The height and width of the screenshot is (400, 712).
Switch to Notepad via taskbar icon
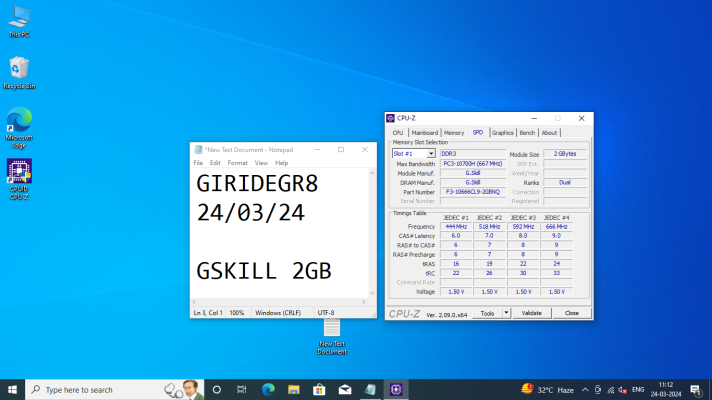[370, 390]
